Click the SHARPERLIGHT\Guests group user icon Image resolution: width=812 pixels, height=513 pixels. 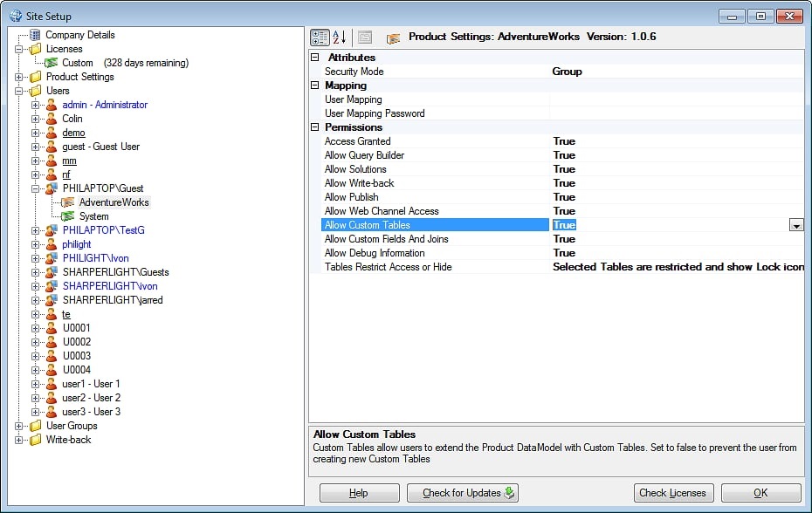click(x=52, y=272)
